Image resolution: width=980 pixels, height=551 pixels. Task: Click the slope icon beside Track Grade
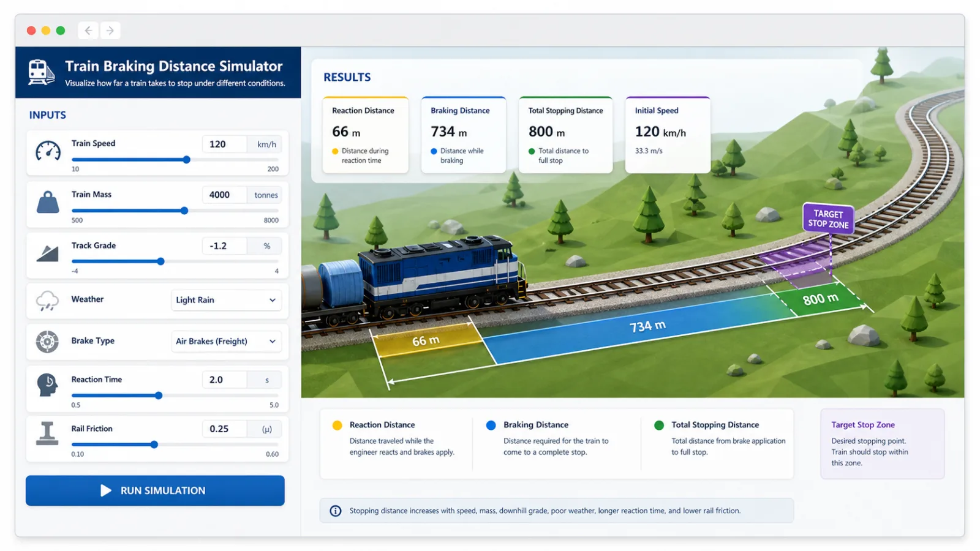coord(47,253)
